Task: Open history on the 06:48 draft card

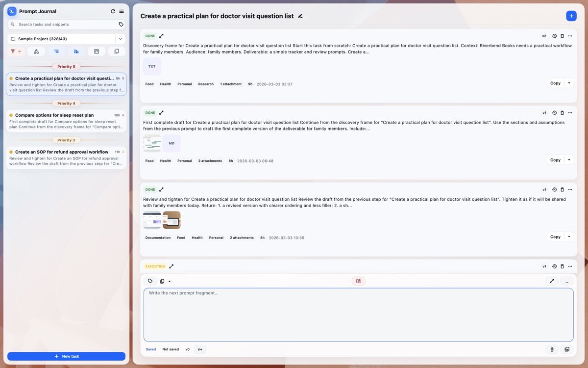Action: pos(554,113)
